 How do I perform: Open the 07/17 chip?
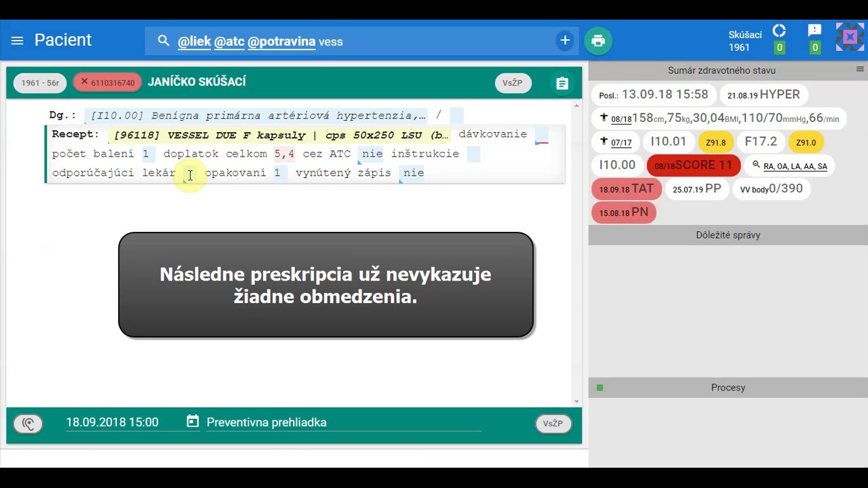pos(616,142)
